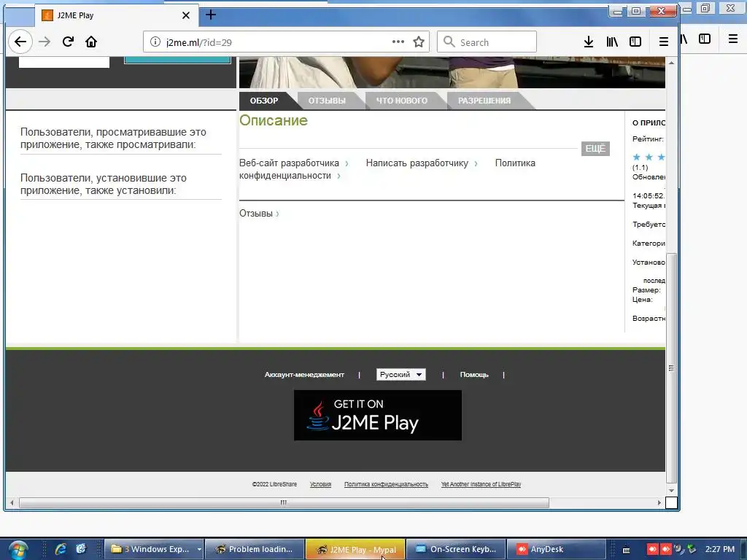Go back with the browser back arrow

(x=20, y=42)
